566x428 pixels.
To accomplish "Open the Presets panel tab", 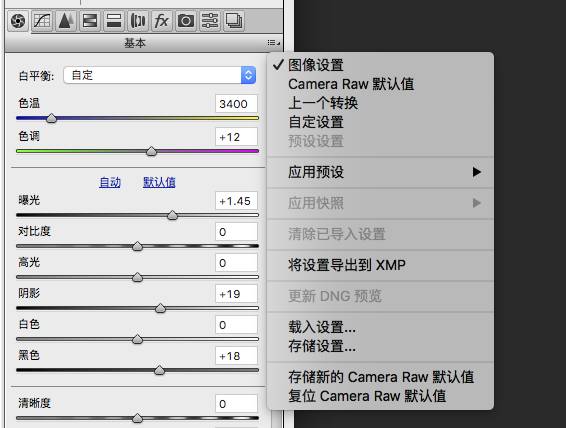I will pyautogui.click(x=210, y=21).
